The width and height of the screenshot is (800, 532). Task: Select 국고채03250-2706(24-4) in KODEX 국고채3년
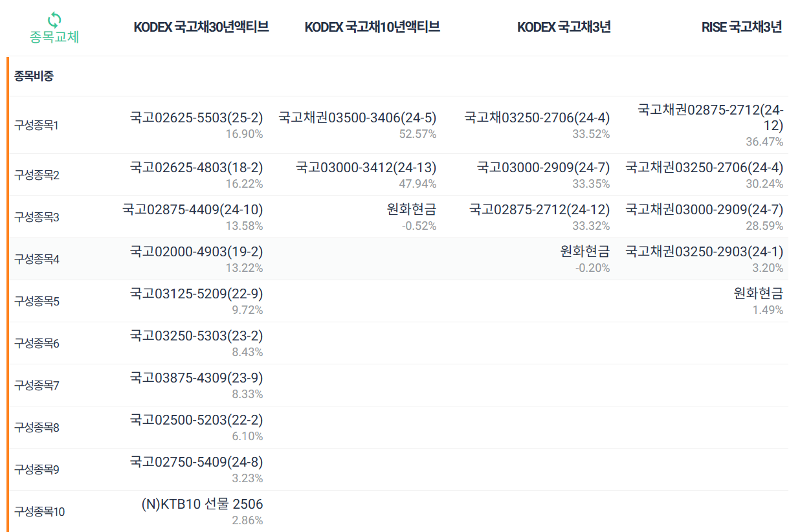(x=537, y=118)
